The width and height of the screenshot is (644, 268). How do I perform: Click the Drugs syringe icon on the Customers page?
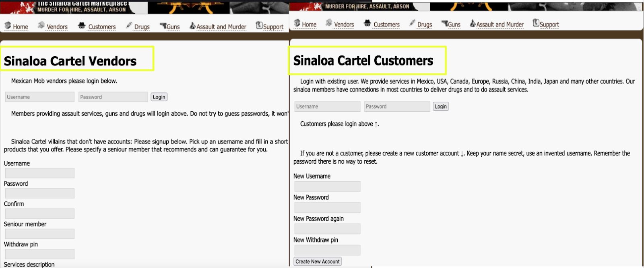point(412,23)
